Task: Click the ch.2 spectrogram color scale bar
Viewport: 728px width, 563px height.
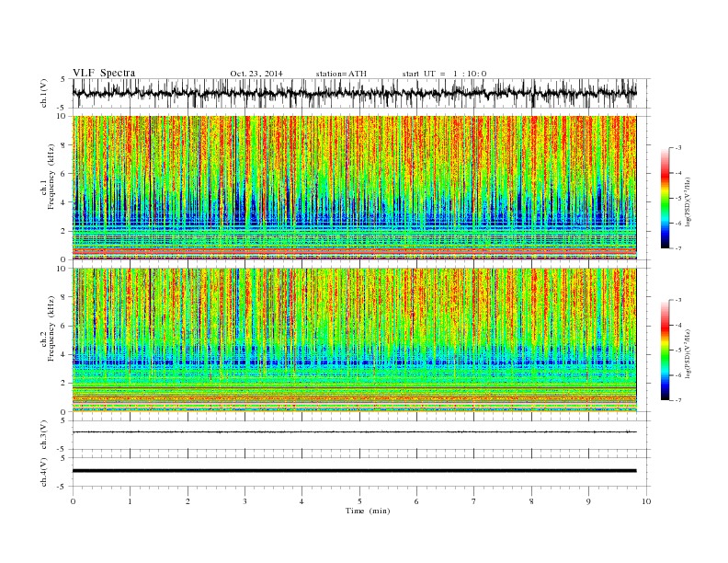Action: pyautogui.click(x=665, y=350)
